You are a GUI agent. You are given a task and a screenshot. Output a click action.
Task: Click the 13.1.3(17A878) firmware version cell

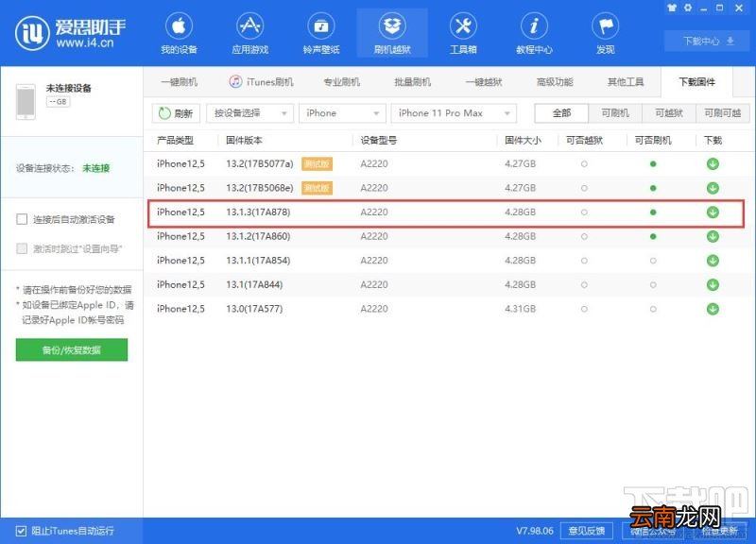258,212
